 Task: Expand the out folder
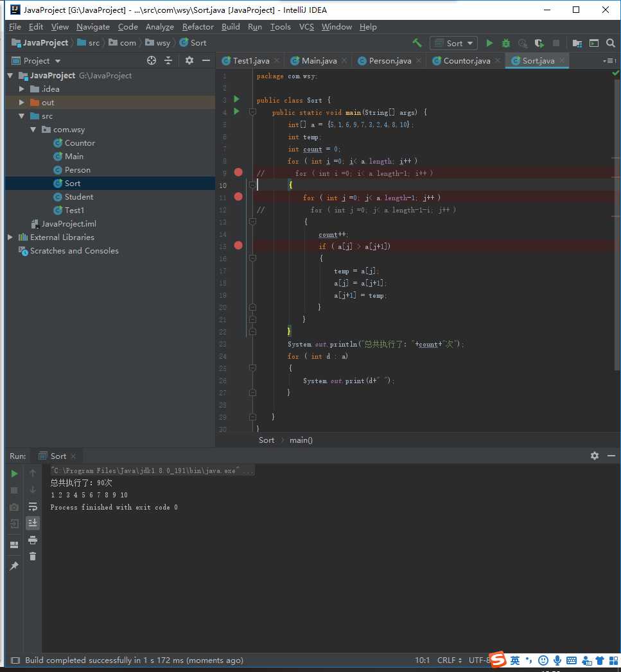pyautogui.click(x=21, y=103)
